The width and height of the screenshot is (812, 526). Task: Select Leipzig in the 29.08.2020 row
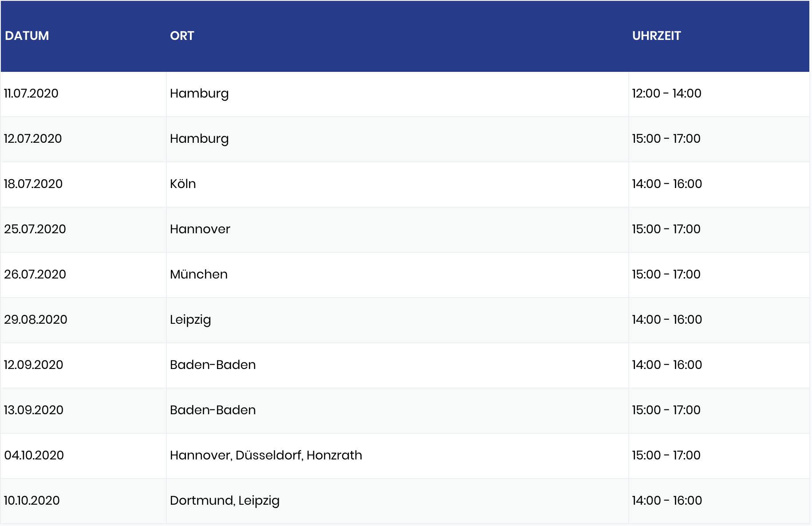coord(190,320)
